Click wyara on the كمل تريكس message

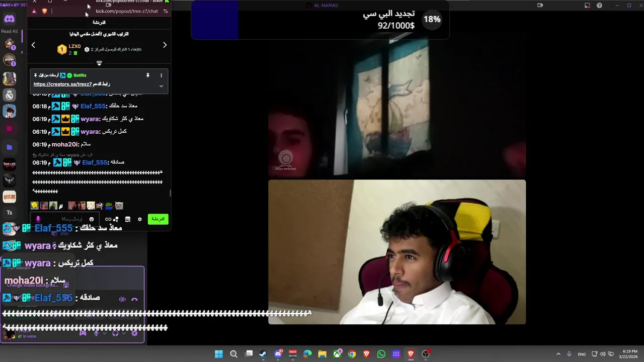pos(90,132)
